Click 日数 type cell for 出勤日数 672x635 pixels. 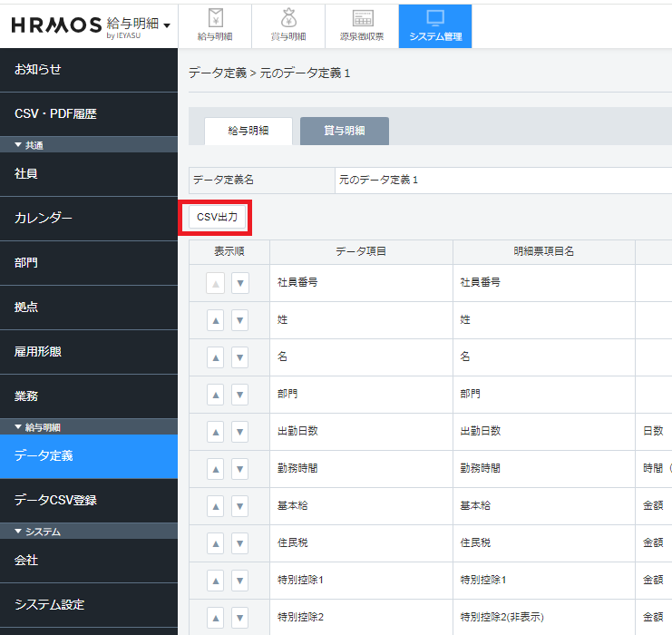tap(653, 431)
